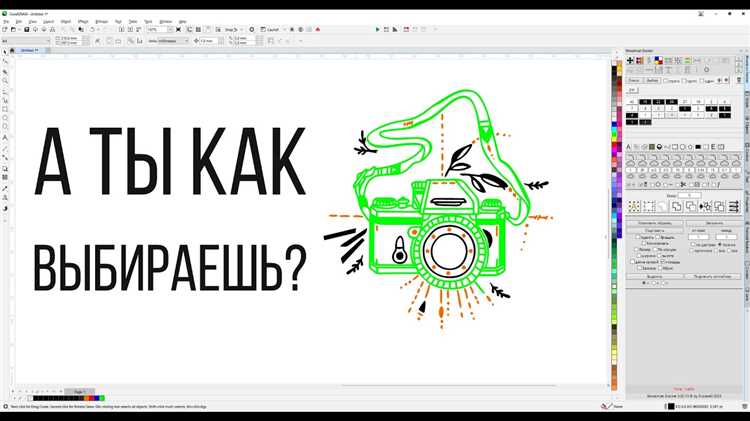Select the Zoom tool in the toolbox
The image size is (750, 421).
click(5, 80)
